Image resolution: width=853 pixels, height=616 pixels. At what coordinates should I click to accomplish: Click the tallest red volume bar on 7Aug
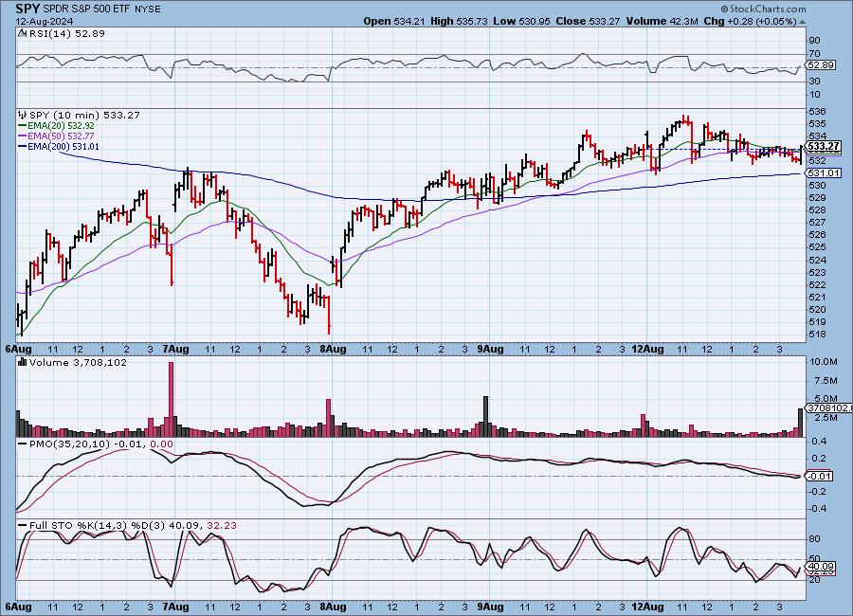coord(171,399)
